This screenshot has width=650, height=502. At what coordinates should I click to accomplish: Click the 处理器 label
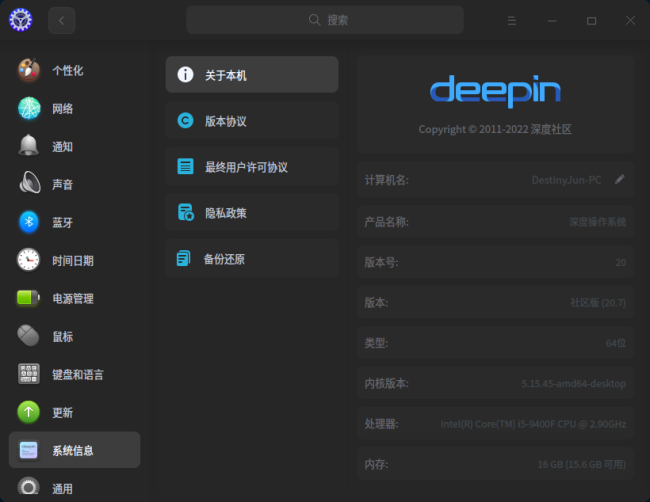(381, 424)
